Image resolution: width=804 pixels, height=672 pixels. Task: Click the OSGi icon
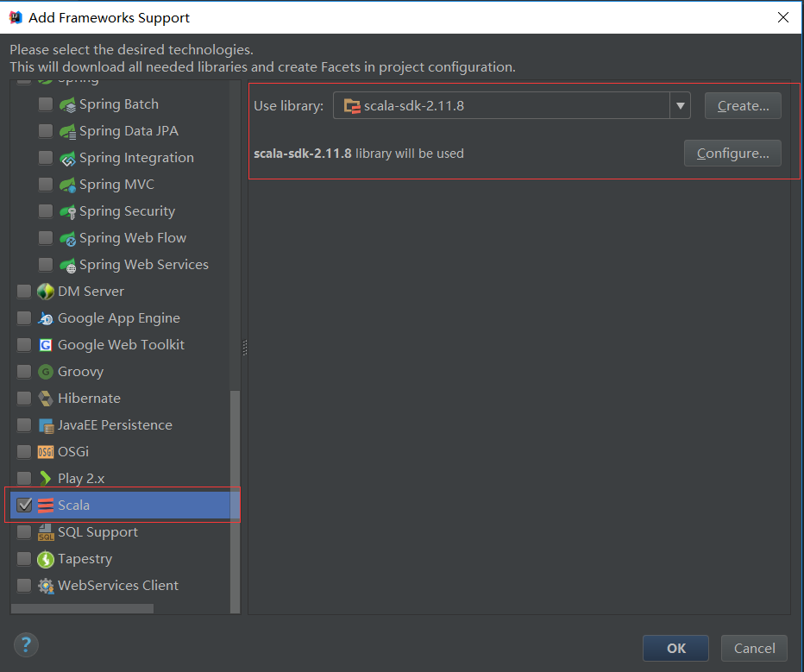[x=46, y=451]
